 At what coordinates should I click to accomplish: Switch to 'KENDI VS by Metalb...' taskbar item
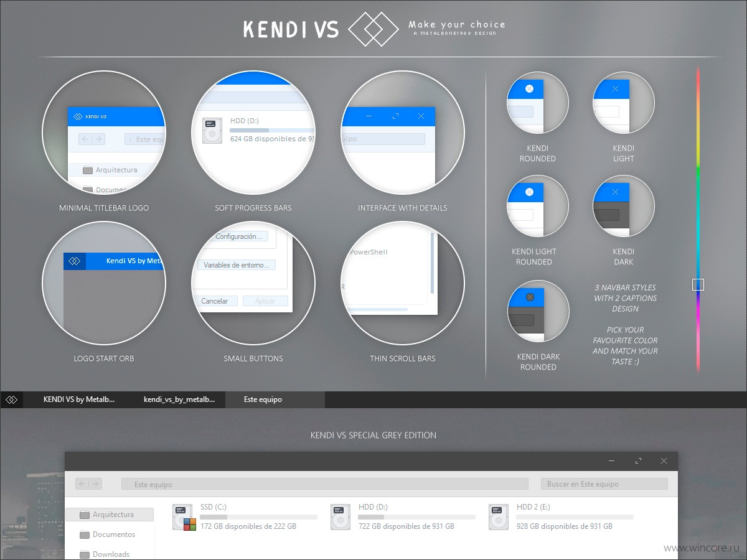point(78,399)
